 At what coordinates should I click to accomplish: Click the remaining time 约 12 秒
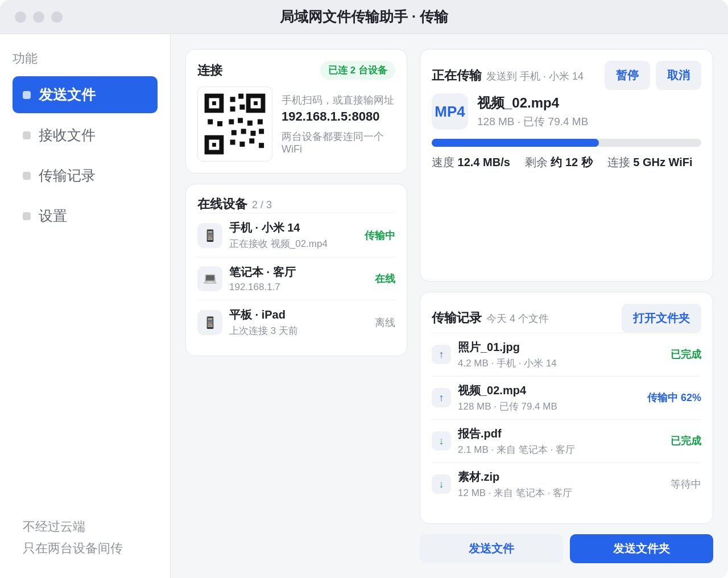click(x=572, y=162)
